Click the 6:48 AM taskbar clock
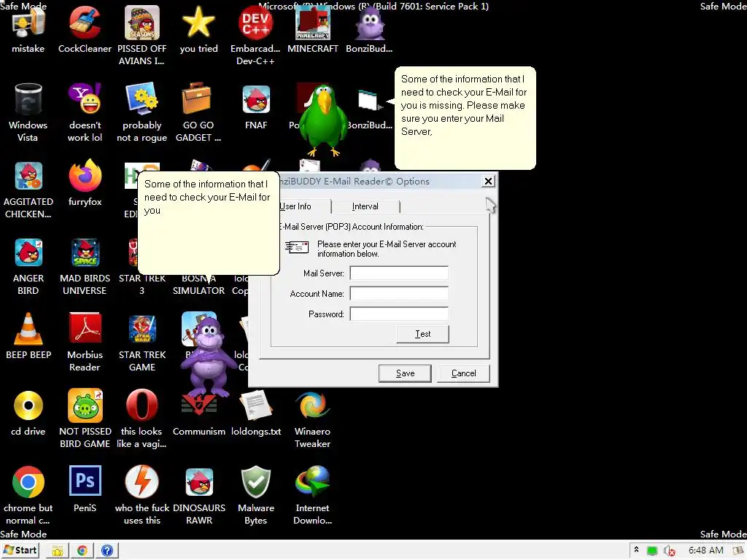Image resolution: width=747 pixels, height=560 pixels. [x=705, y=551]
